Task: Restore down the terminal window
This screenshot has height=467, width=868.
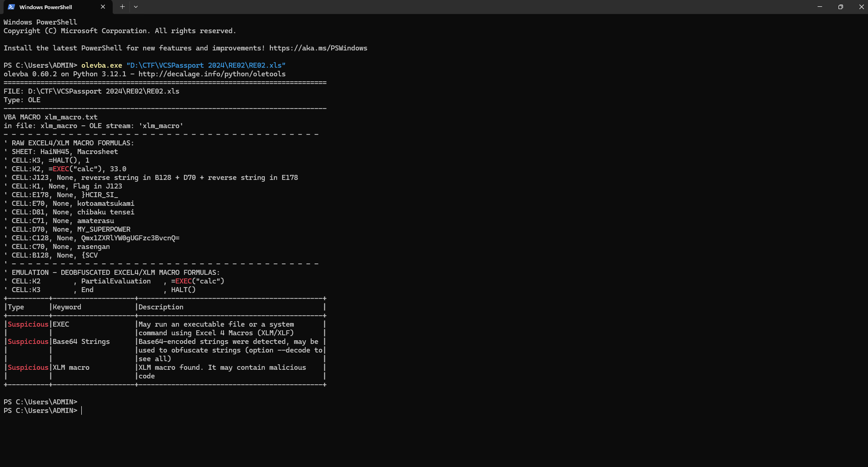Action: coord(840,7)
